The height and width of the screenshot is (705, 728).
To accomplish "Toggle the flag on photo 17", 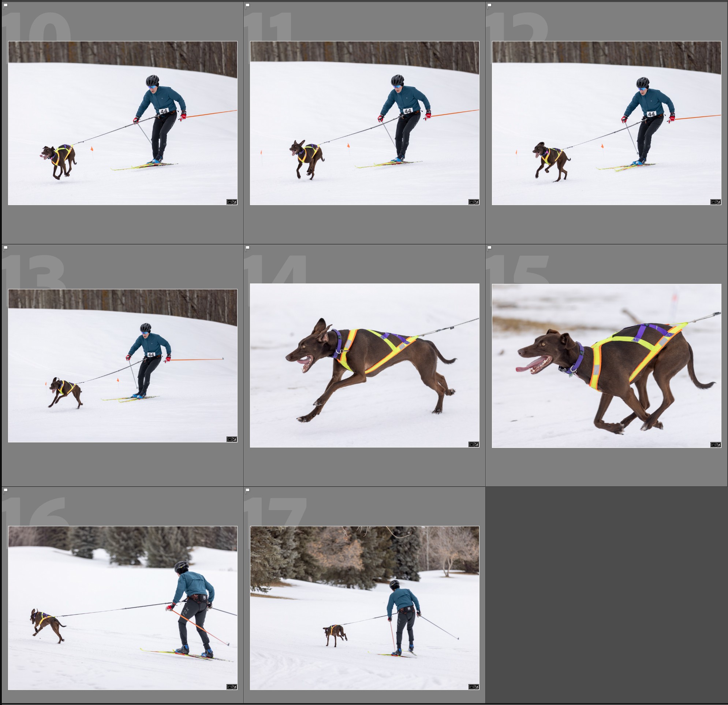I will point(247,490).
